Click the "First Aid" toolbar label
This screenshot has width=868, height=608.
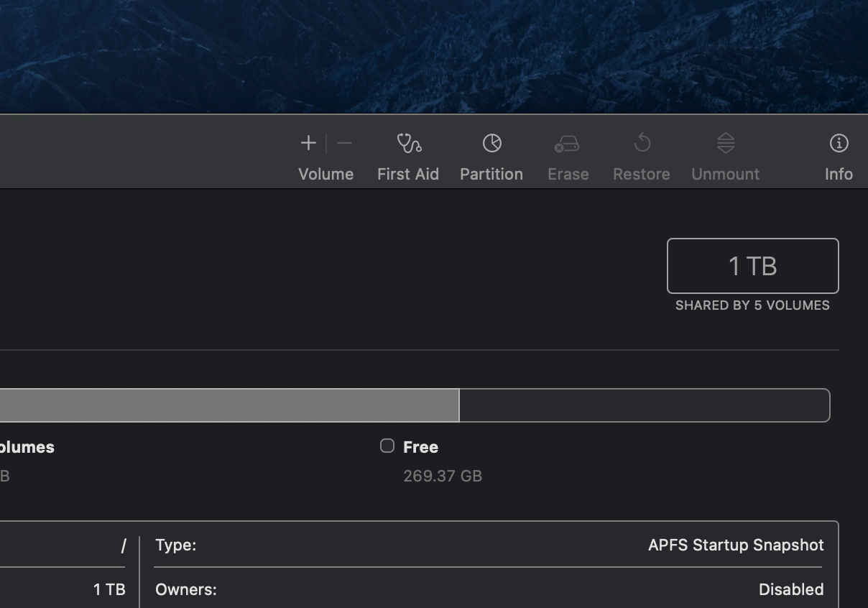point(407,175)
